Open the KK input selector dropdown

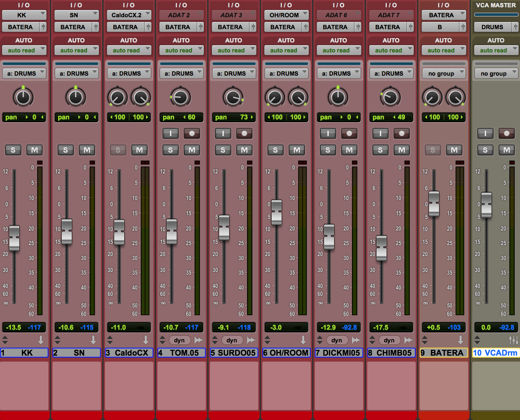24,15
